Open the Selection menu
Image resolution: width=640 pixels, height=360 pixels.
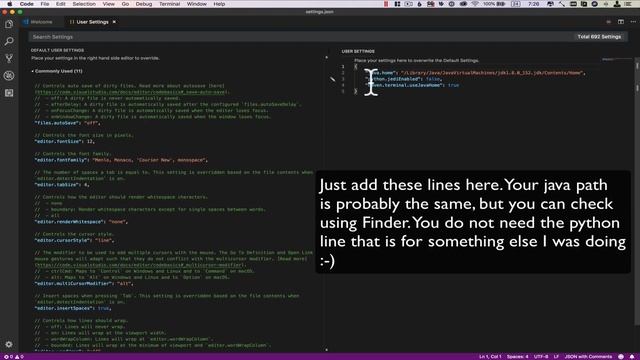tap(84, 4)
